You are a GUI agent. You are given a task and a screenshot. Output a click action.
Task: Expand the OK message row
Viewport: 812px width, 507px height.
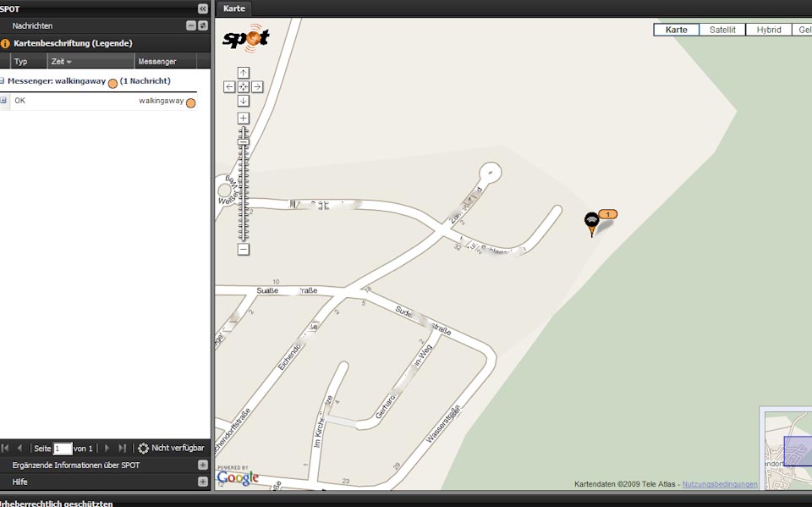3,101
